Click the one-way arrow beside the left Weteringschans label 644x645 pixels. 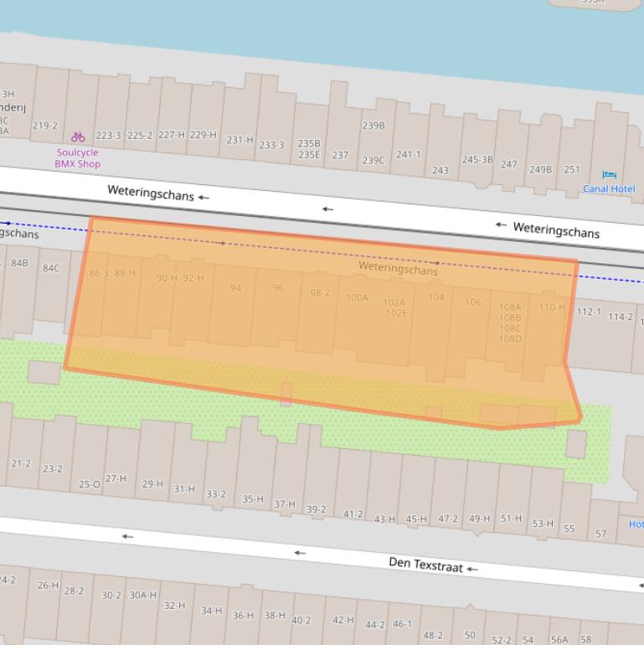click(204, 197)
